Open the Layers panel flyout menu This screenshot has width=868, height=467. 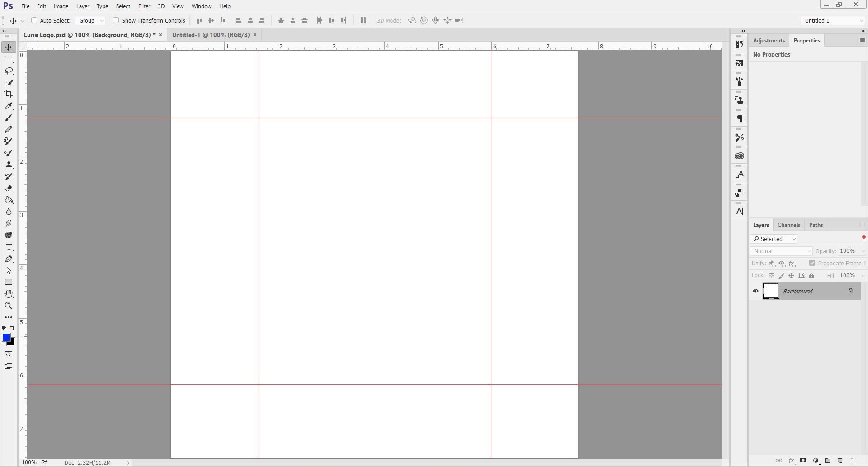862,225
